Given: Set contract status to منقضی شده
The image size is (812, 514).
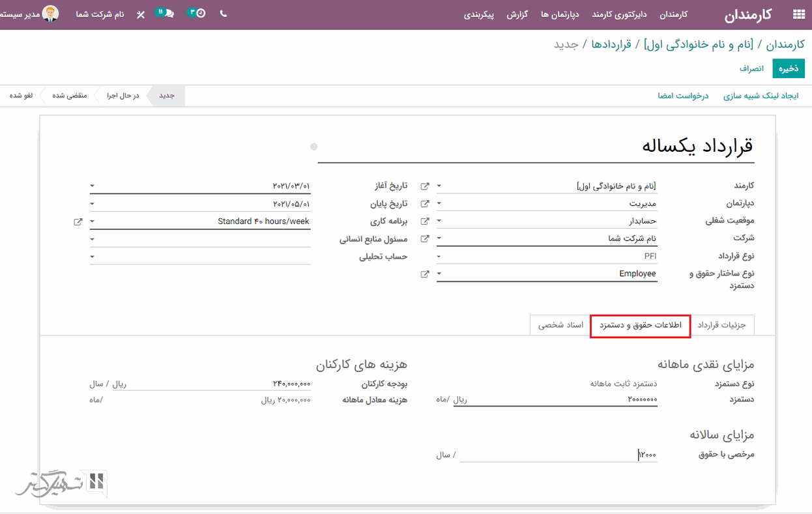Looking at the screenshot, I should [x=70, y=96].
